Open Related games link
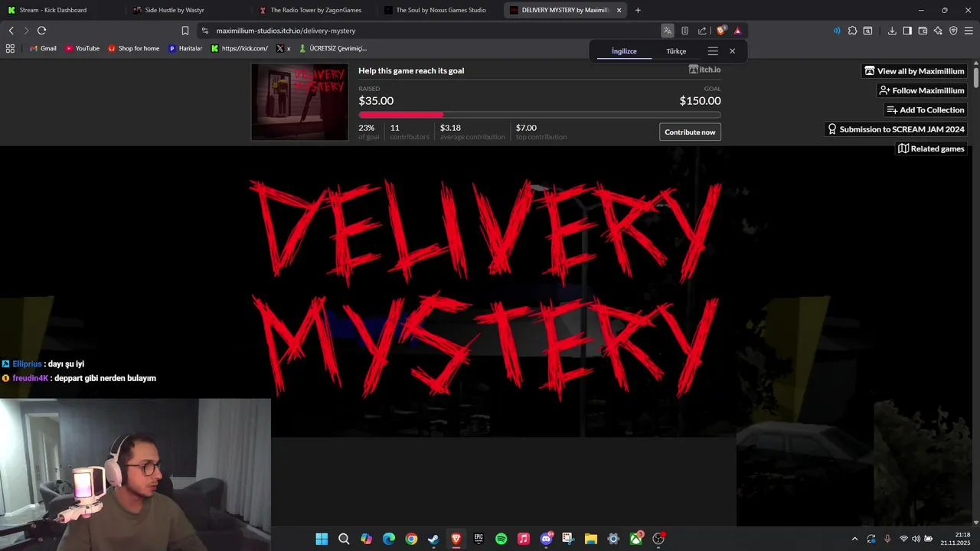 coord(931,148)
